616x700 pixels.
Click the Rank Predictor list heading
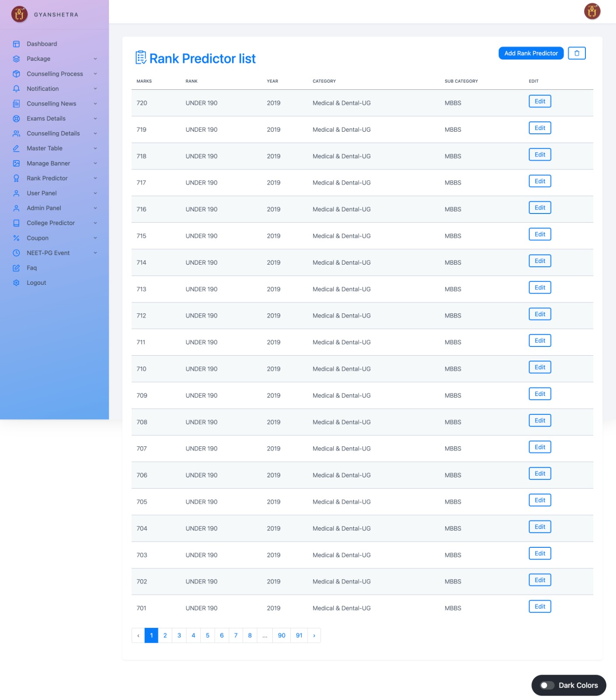click(x=202, y=59)
